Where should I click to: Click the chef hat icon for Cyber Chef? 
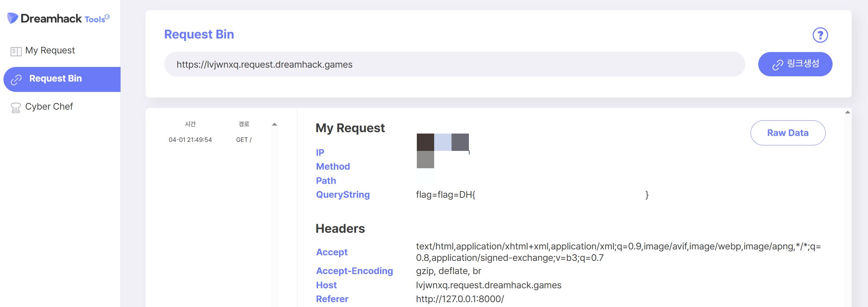point(16,108)
